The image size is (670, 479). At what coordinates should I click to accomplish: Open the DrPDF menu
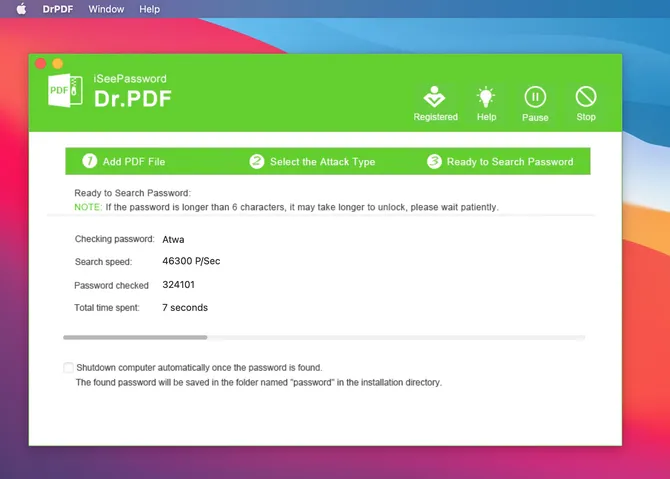pyautogui.click(x=58, y=9)
